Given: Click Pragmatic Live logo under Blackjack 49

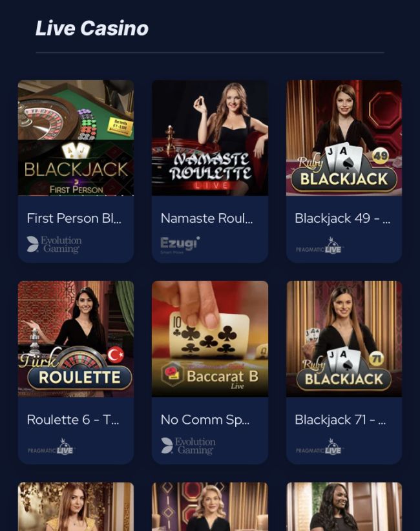Looking at the screenshot, I should [x=320, y=246].
